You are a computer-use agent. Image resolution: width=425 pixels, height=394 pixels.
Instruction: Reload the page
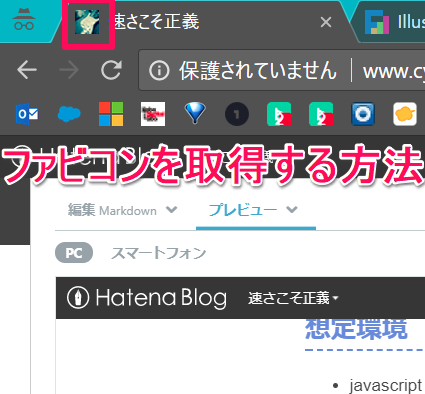pos(111,70)
